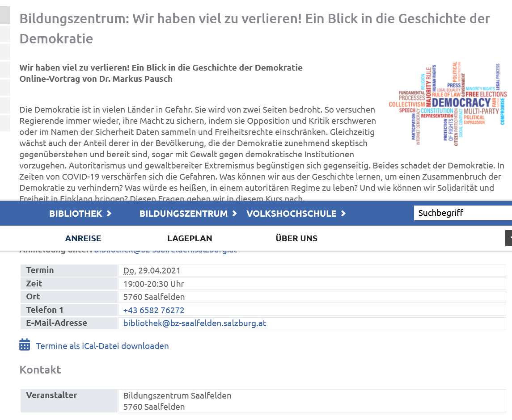Click the page title heading about Demokratie
Viewport: 512px width, 420px height.
(255, 29)
